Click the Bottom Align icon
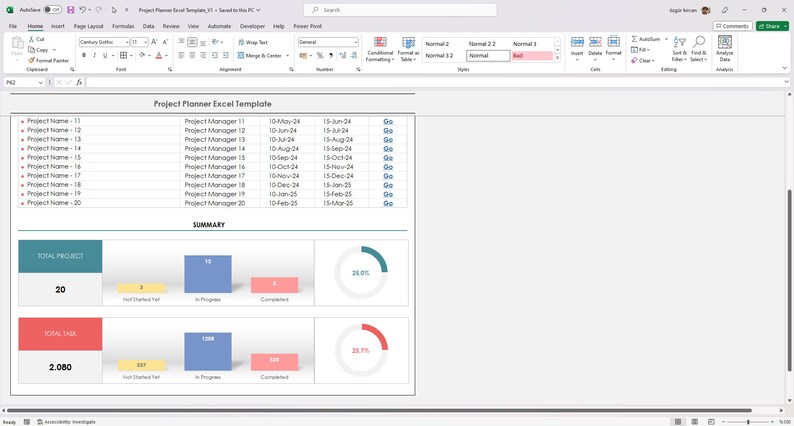The image size is (794, 426). coord(203,42)
